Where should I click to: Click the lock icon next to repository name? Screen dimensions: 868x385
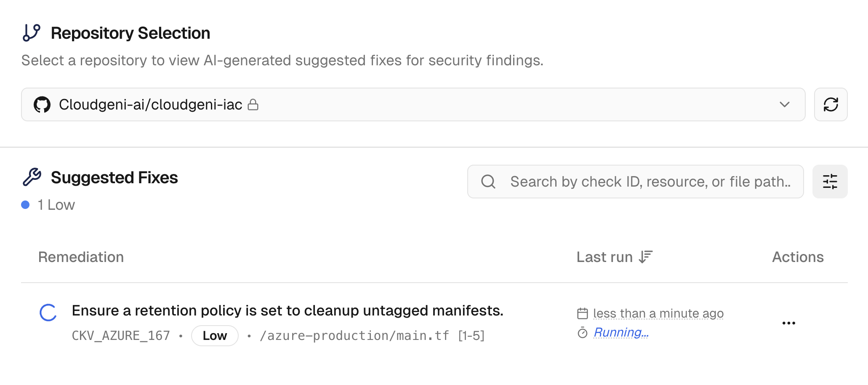pyautogui.click(x=253, y=104)
